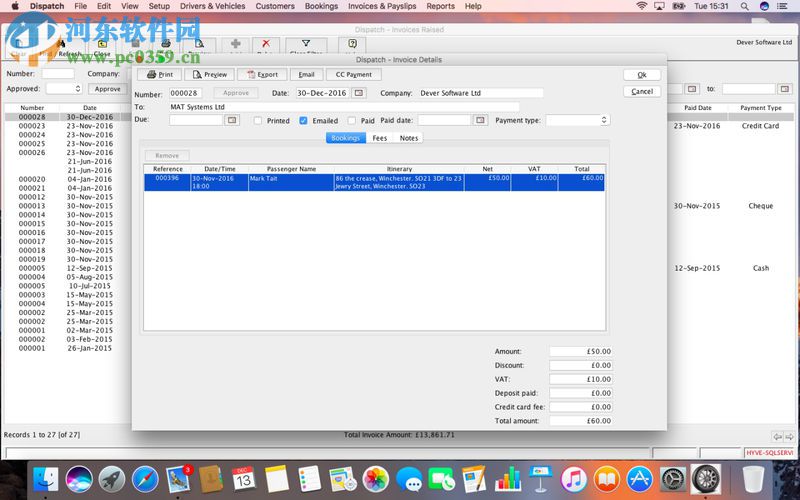Click the Passenger Name column header

pyautogui.click(x=291, y=169)
